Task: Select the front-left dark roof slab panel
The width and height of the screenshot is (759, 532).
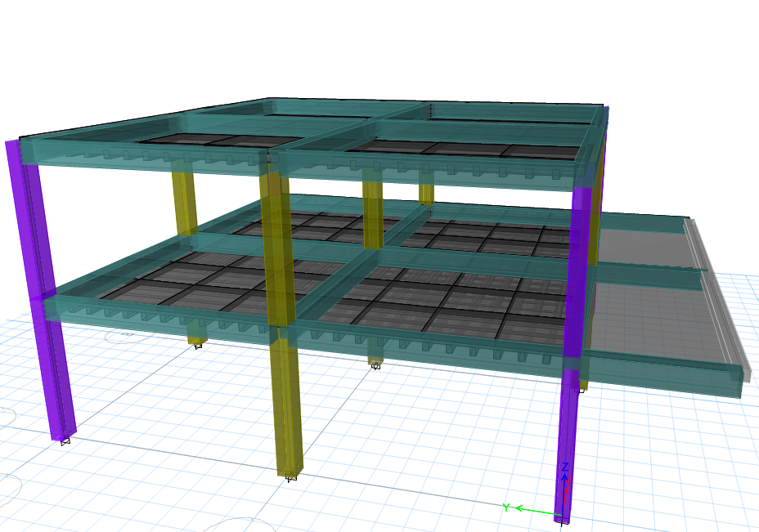Action: (220, 141)
